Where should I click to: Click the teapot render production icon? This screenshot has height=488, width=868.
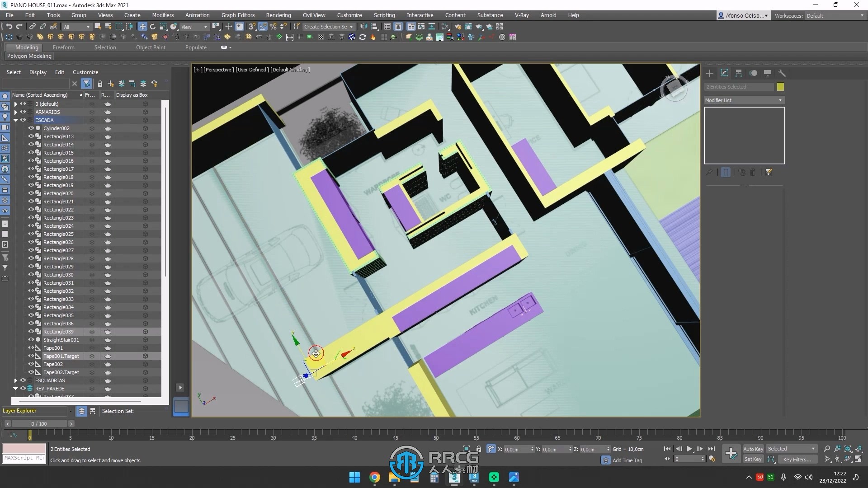coord(479,27)
